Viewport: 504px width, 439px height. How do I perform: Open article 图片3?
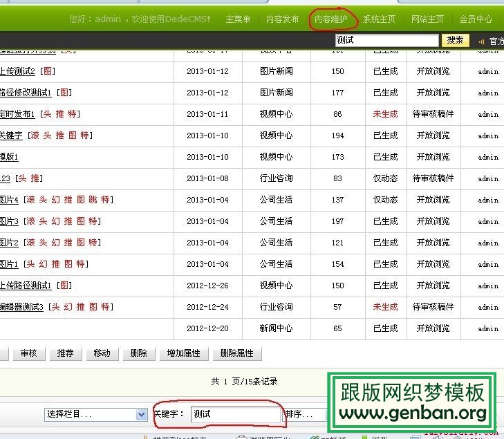tap(9, 221)
